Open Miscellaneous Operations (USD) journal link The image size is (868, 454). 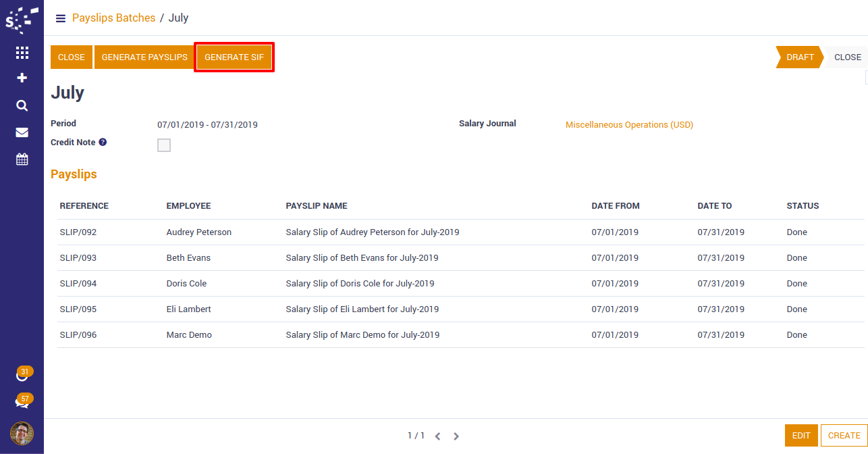tap(629, 125)
